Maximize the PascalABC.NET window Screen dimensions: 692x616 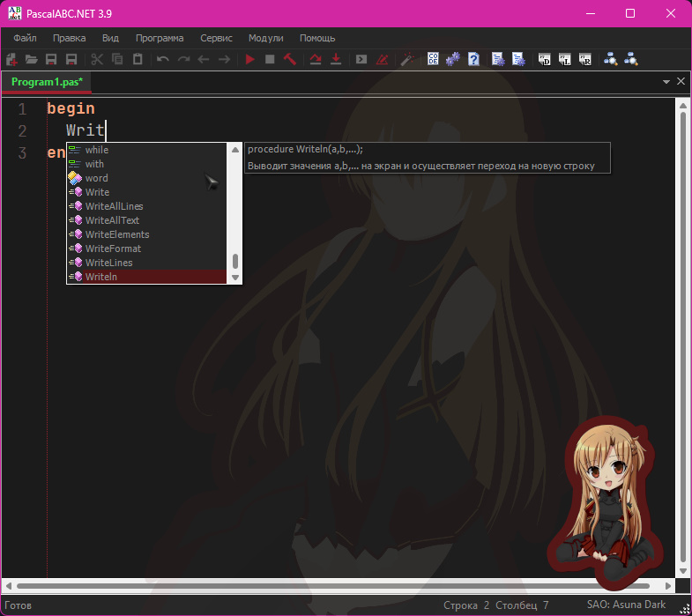tap(630, 14)
